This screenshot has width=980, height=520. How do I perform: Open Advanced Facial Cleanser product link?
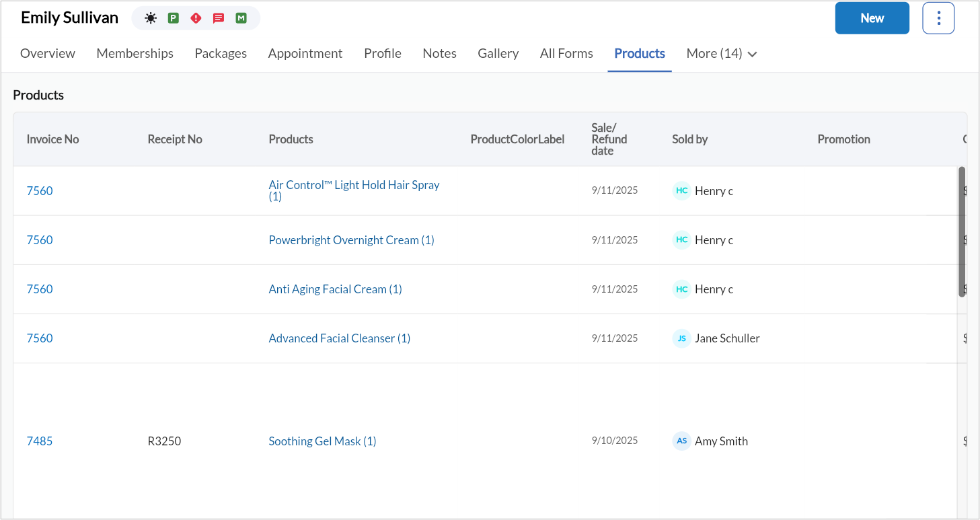pos(340,338)
